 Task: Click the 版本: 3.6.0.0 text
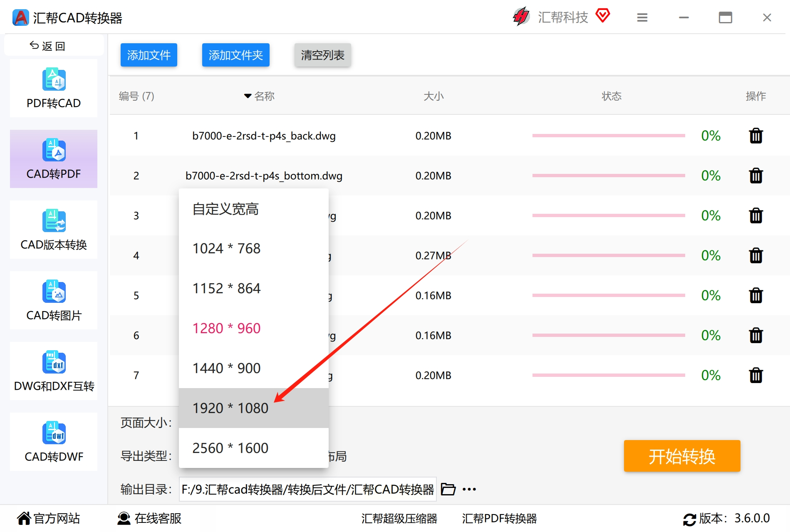(734, 518)
